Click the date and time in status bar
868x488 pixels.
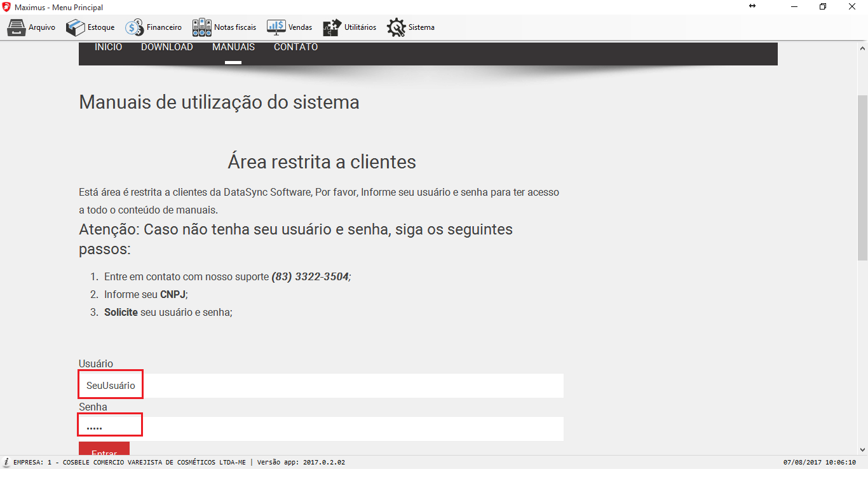[x=820, y=463]
